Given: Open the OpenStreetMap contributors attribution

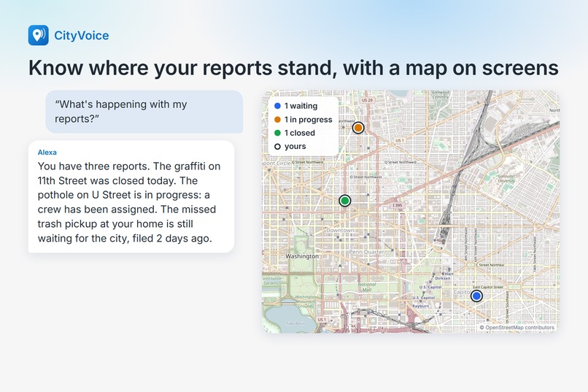Looking at the screenshot, I should 517,328.
